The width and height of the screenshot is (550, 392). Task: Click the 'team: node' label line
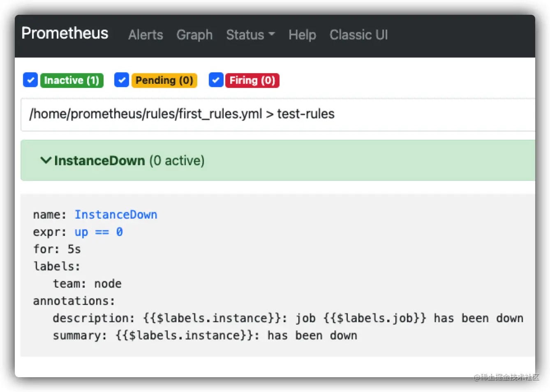[x=87, y=284]
